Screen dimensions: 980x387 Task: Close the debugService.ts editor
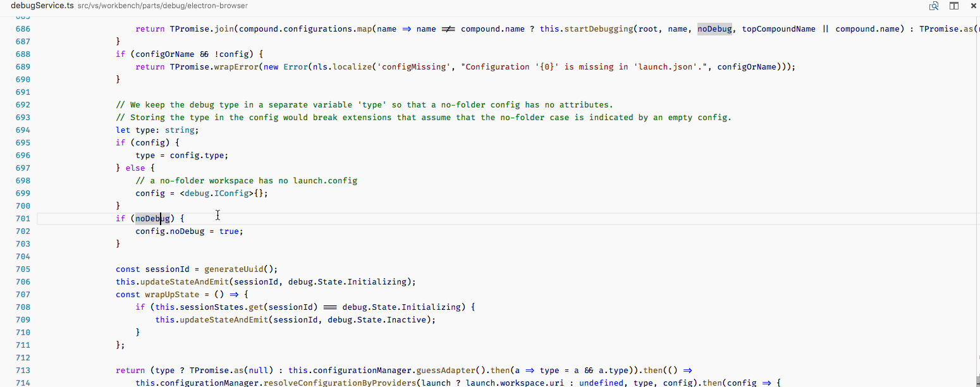tap(974, 6)
